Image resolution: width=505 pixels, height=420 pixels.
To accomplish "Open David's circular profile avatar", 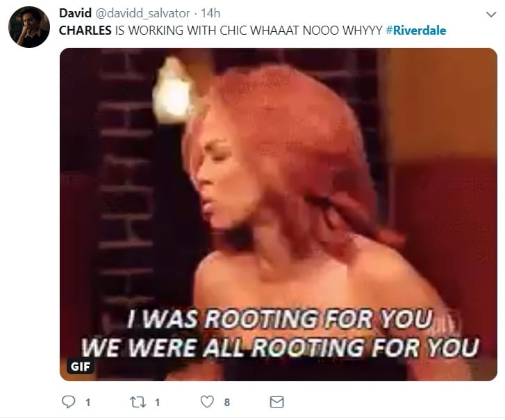I will pos(29,27).
